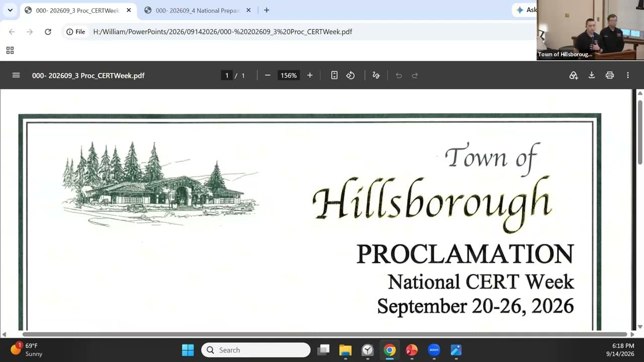View site info for File chip
Screen dimensions: 644x362
tap(76, 32)
